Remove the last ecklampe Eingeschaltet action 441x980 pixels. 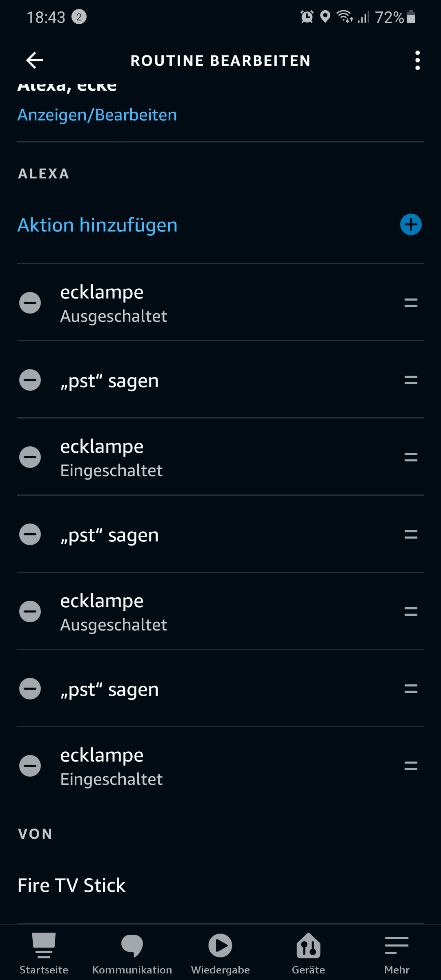click(30, 766)
